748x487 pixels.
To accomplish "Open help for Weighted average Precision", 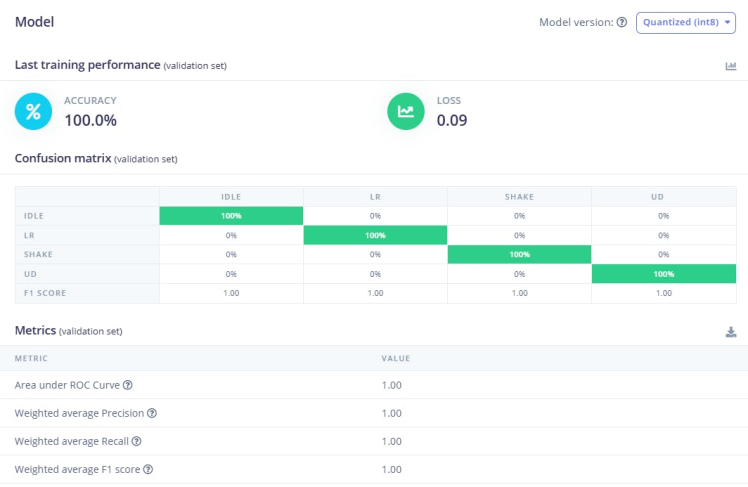I will 152,413.
